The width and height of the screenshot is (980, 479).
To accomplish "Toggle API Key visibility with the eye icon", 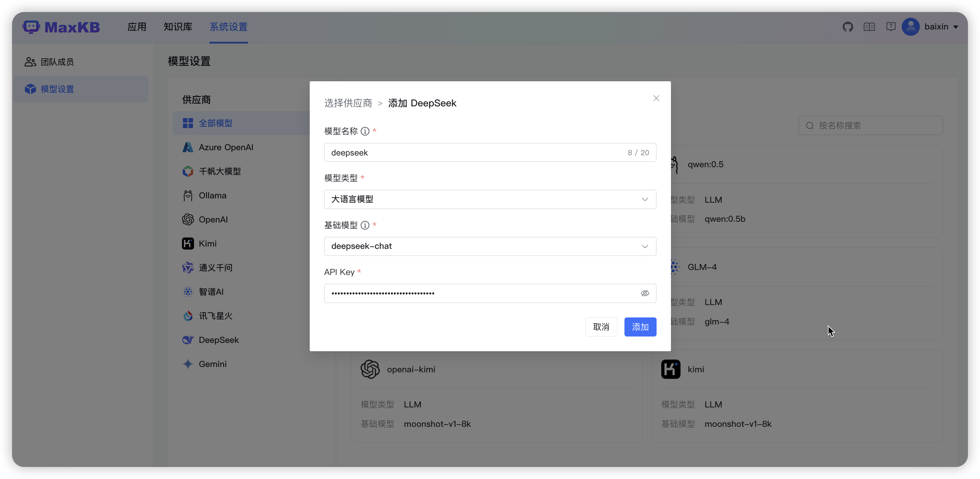I will 645,293.
